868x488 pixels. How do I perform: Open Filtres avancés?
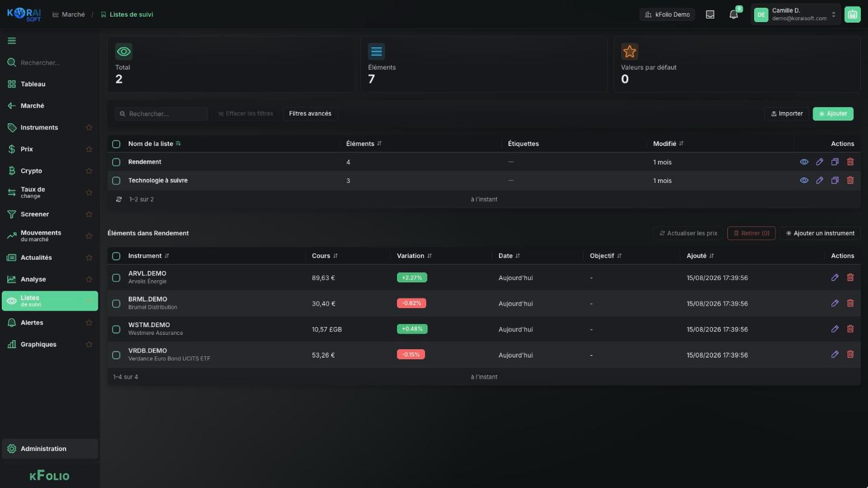pos(310,114)
